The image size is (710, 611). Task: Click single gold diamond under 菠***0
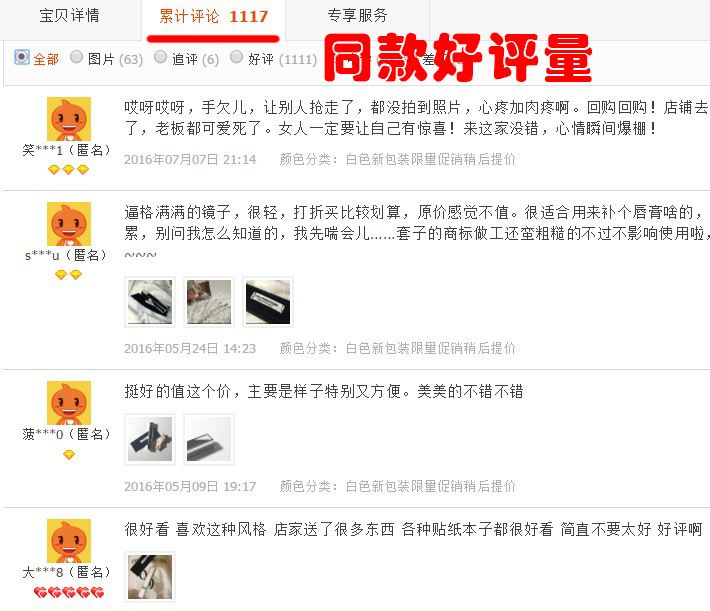[x=69, y=454]
